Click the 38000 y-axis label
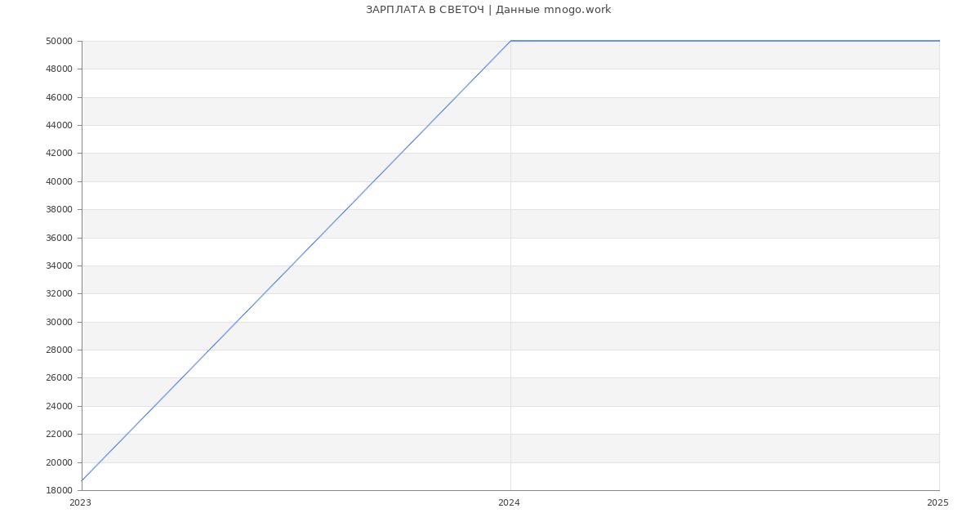Viewport: 980px width, 531px height. (x=59, y=210)
